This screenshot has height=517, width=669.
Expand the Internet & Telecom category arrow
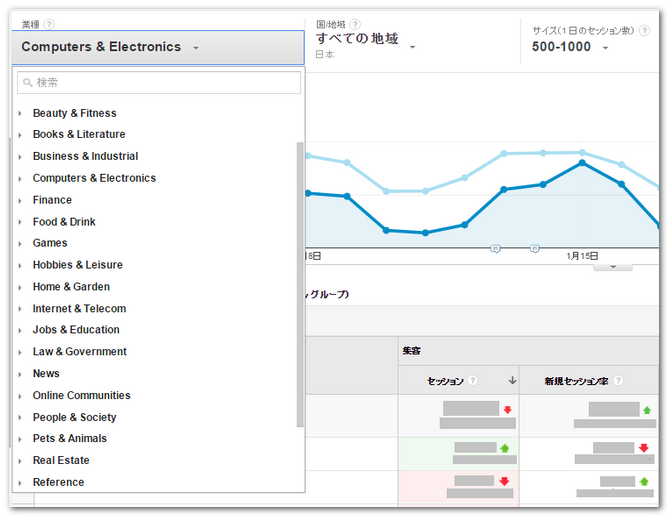click(20, 310)
